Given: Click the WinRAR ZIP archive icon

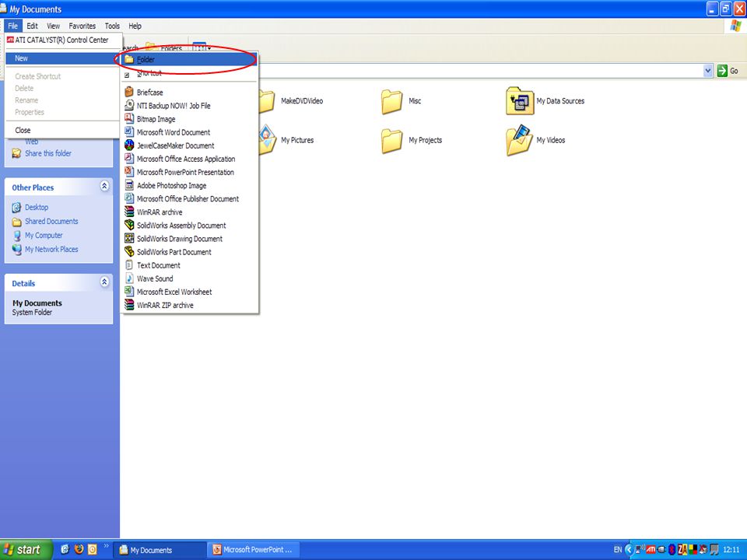Looking at the screenshot, I should click(x=128, y=305).
